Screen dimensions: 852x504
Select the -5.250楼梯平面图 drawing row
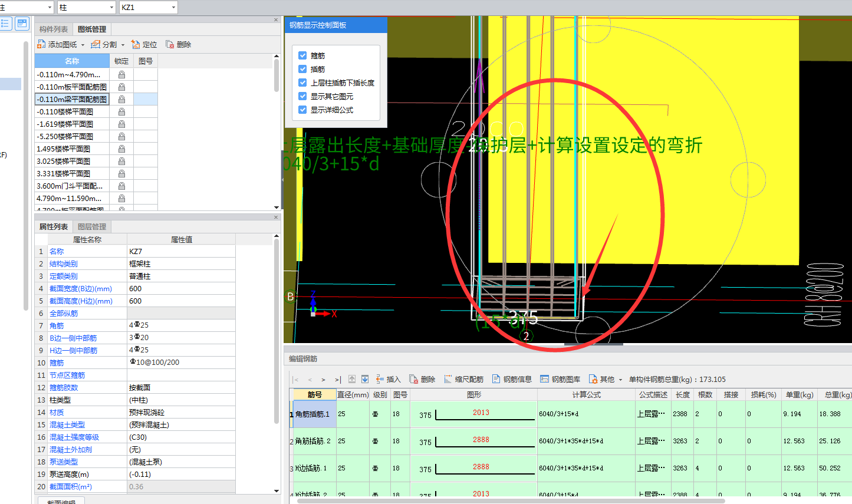point(72,137)
